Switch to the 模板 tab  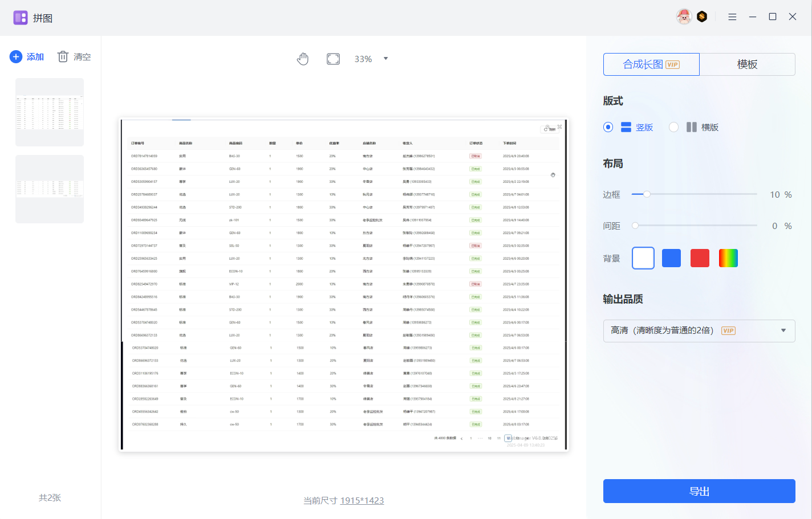pyautogui.click(x=747, y=64)
